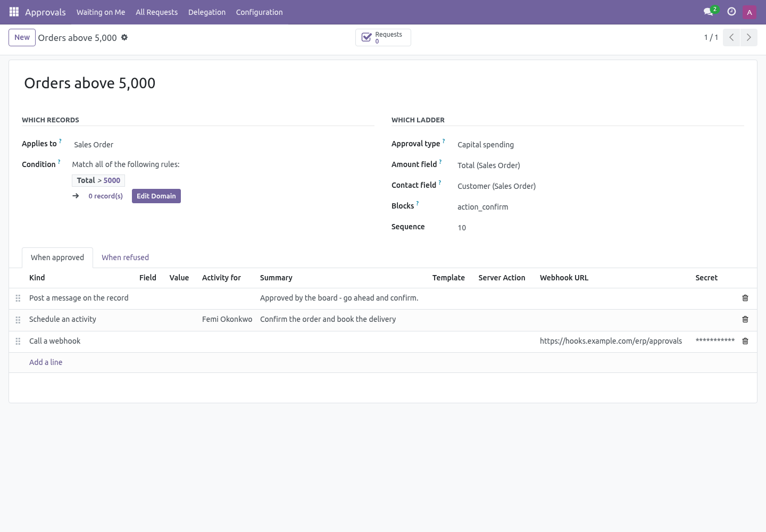This screenshot has width=766, height=532.
Task: Click the masked Secret value
Action: (715, 341)
